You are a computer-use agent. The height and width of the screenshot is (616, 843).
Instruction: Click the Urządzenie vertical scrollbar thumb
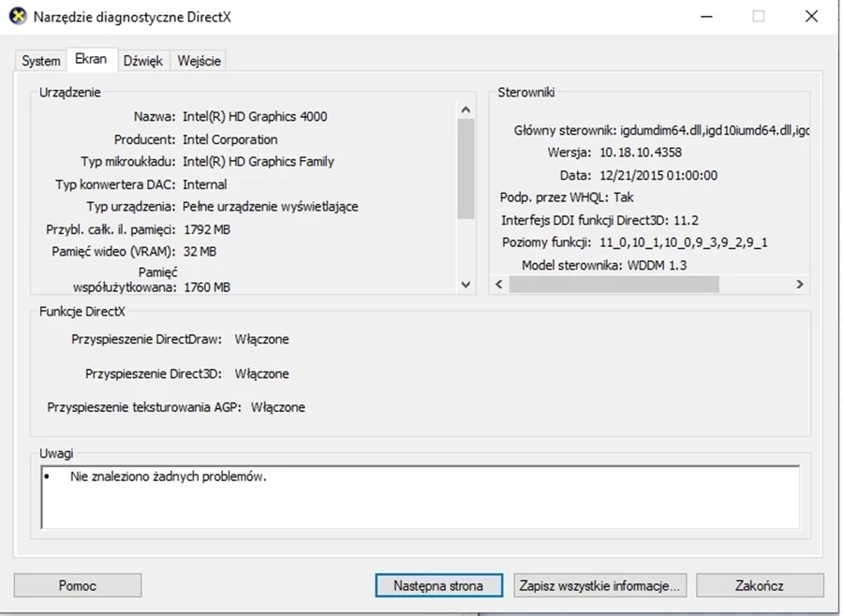466,169
